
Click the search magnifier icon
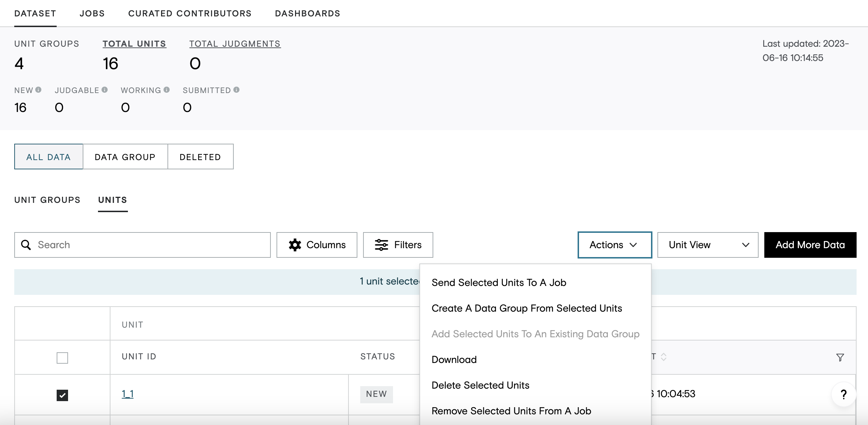[x=26, y=245]
